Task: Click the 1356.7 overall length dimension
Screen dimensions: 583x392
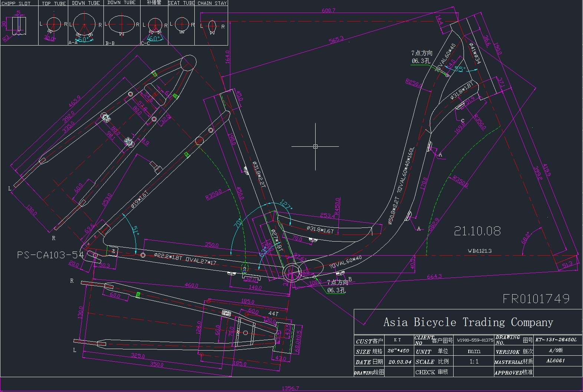Action: pyautogui.click(x=290, y=388)
